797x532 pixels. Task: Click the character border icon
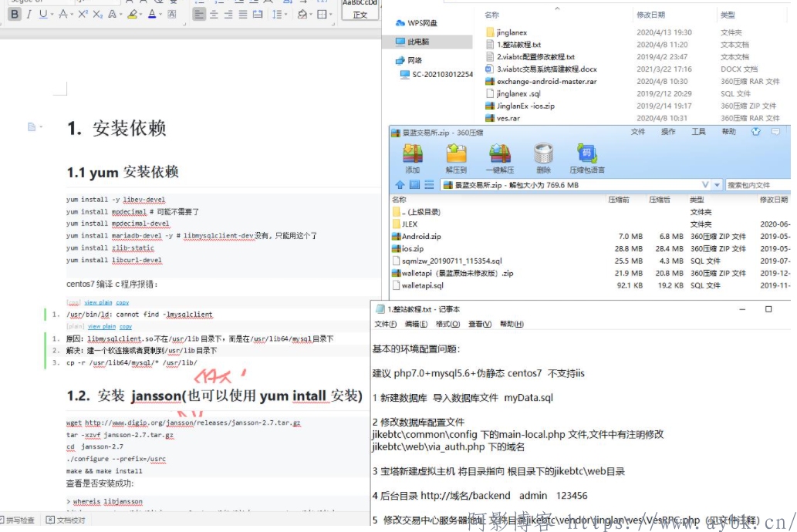(172, 14)
